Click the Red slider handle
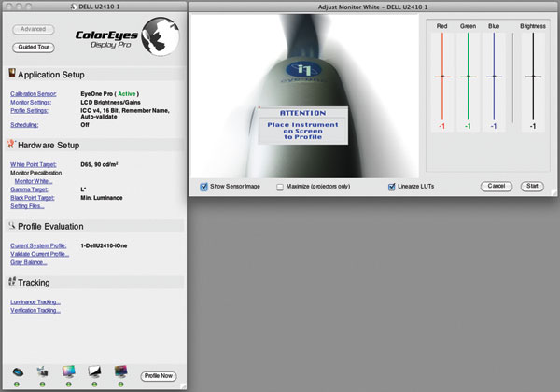Screen dimensions: 560x392 [442, 77]
